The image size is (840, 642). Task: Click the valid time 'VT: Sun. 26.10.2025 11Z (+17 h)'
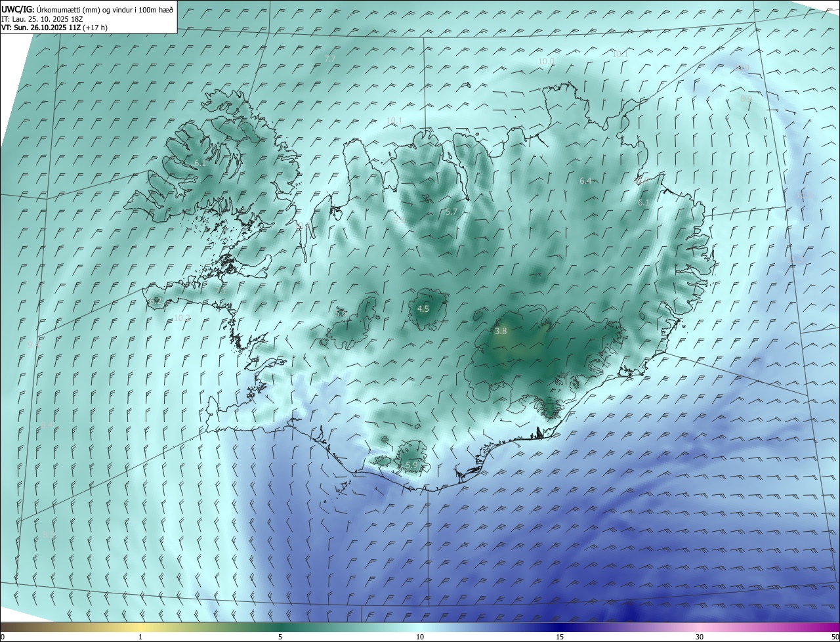54,28
